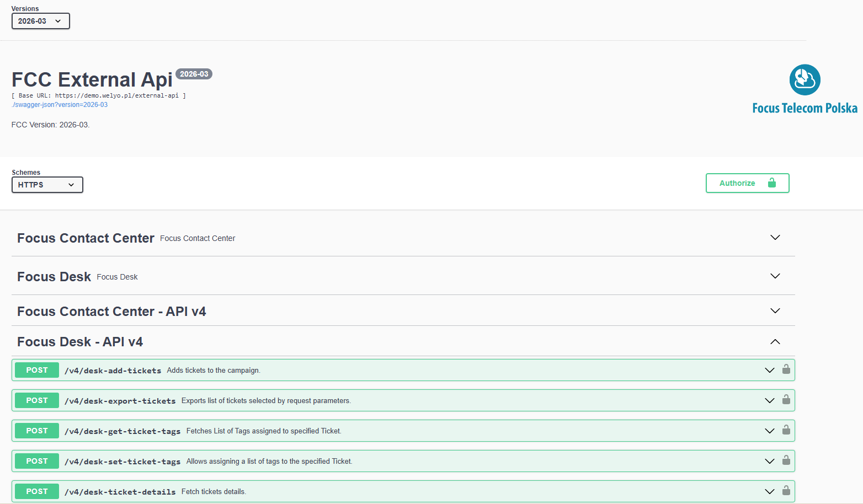
Task: Click the Focus Desk section heading
Action: [54, 277]
